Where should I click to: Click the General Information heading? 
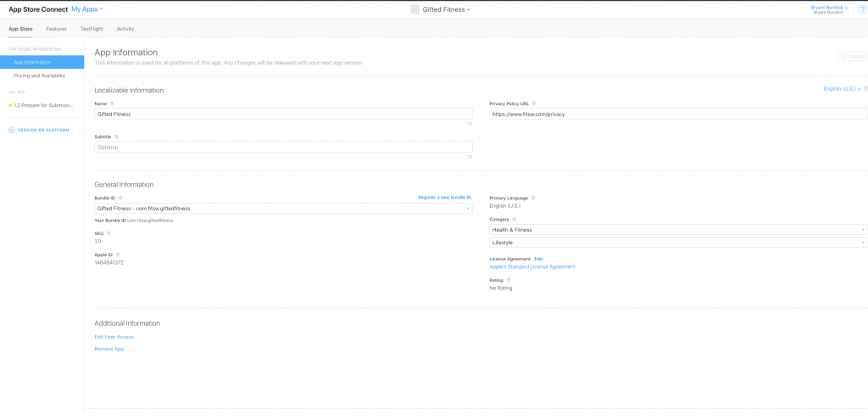[124, 185]
